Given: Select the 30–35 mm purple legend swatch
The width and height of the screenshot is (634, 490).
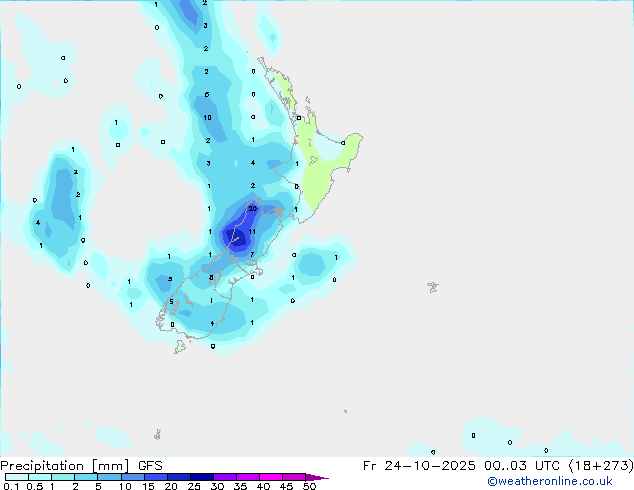Looking at the screenshot, I should tap(225, 477).
